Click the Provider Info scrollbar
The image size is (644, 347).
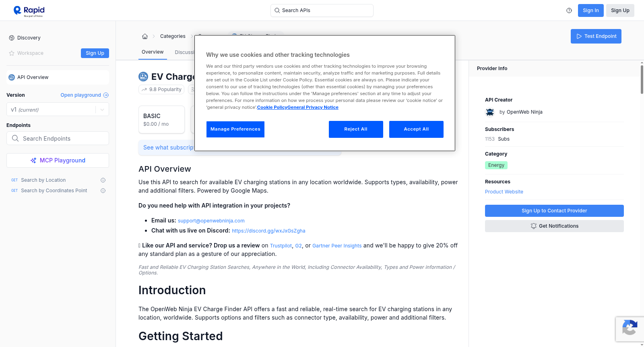642,79
